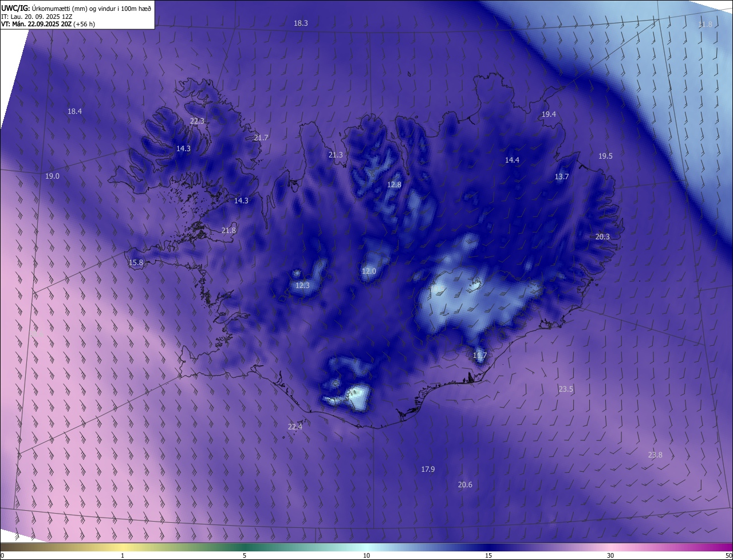Image resolution: width=733 pixels, height=560 pixels.
Task: Click the 17.9 value label
Action: 428,470
